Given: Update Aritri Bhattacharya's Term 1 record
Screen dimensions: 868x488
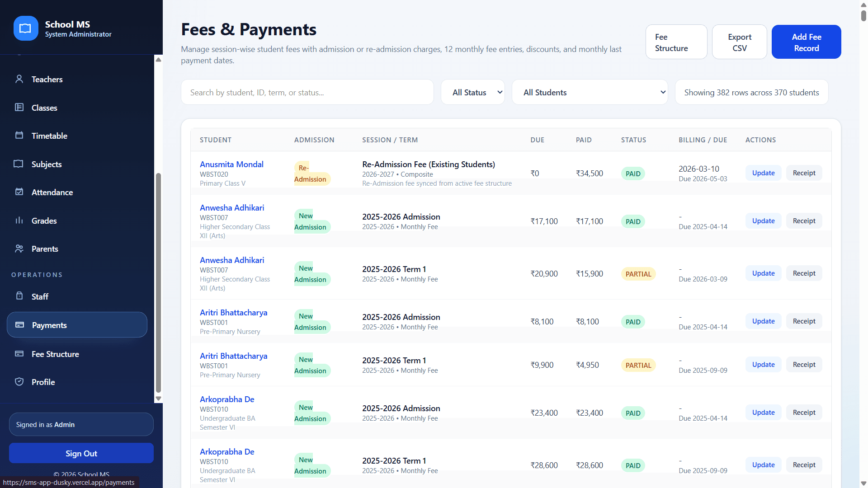Looking at the screenshot, I should tap(763, 365).
